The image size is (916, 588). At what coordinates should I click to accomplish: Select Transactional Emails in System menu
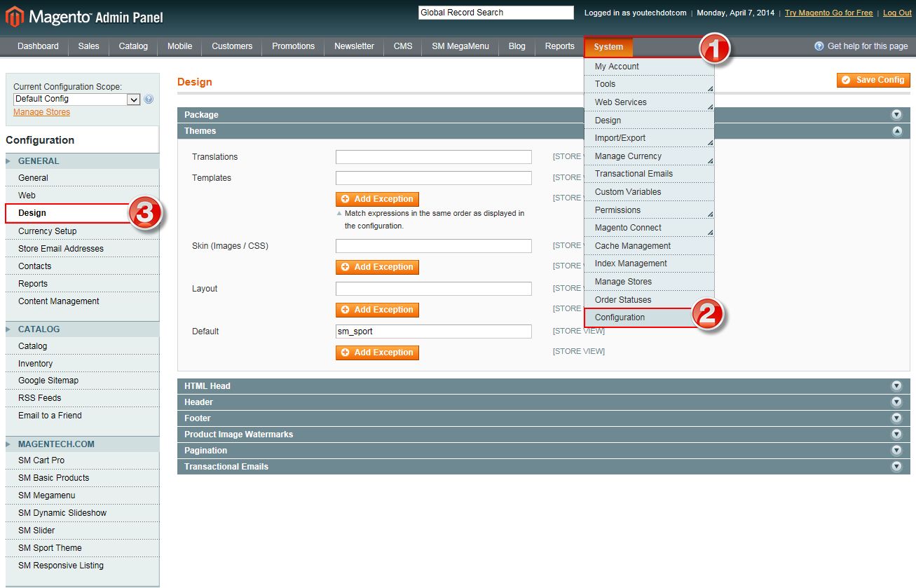point(649,174)
